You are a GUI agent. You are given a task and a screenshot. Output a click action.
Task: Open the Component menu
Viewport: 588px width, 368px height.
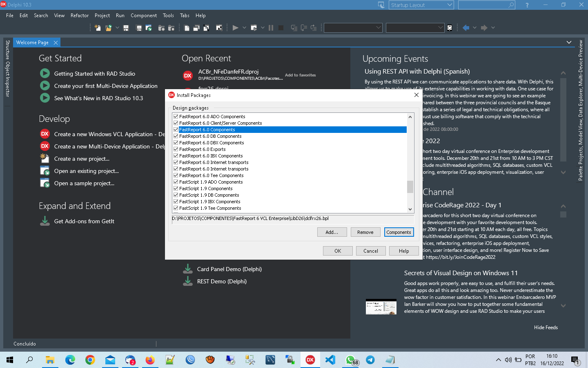pyautogui.click(x=144, y=16)
